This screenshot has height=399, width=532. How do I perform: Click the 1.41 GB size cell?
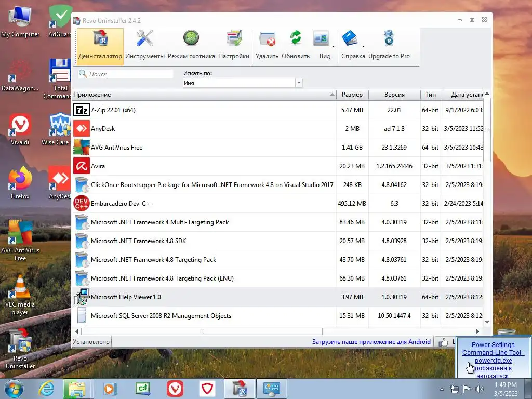[x=352, y=147]
